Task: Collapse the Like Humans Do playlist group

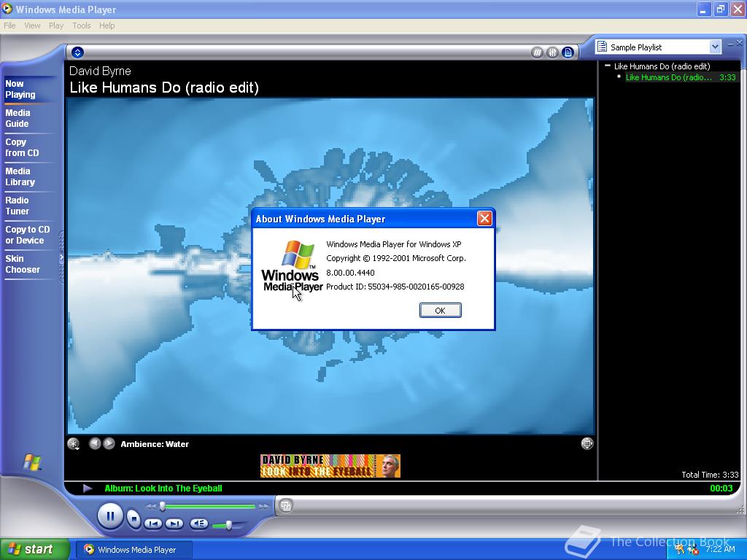Action: click(x=608, y=66)
